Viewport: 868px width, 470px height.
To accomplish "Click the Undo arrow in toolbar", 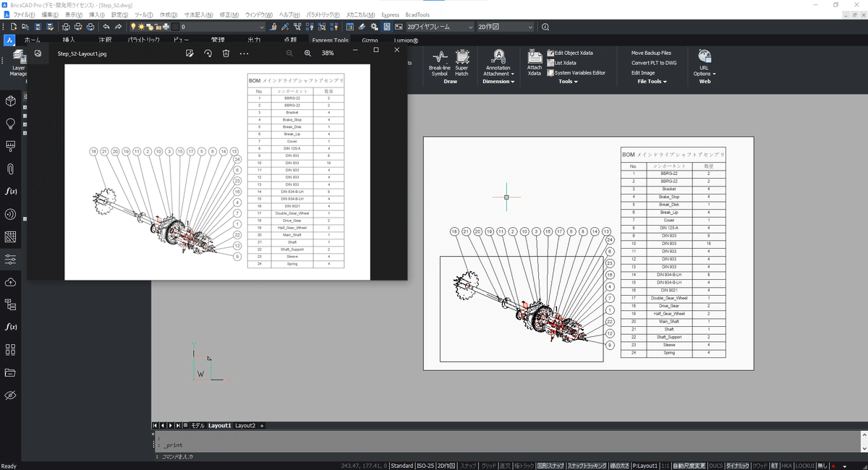I will coord(106,27).
